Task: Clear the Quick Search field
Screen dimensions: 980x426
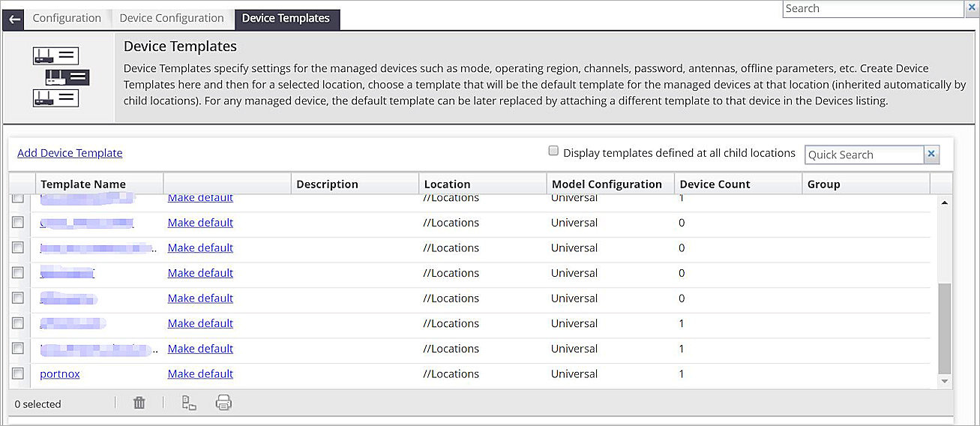Action: click(x=931, y=154)
